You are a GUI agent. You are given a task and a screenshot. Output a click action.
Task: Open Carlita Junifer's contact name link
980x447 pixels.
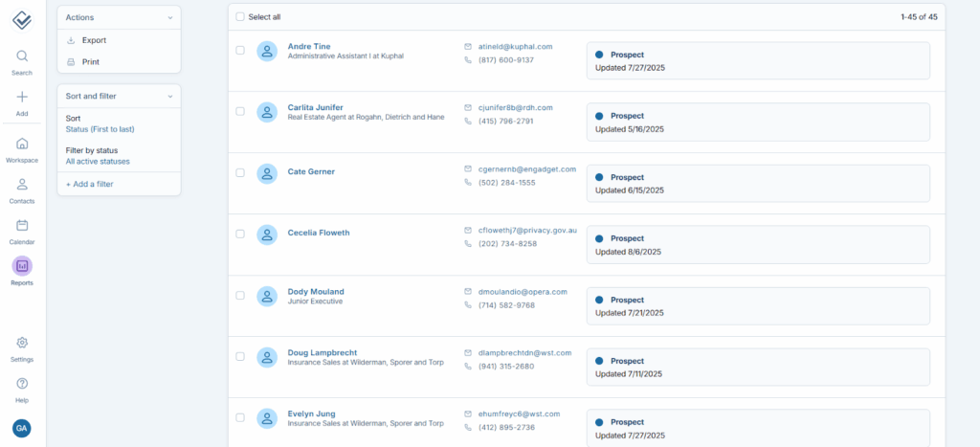pos(315,107)
